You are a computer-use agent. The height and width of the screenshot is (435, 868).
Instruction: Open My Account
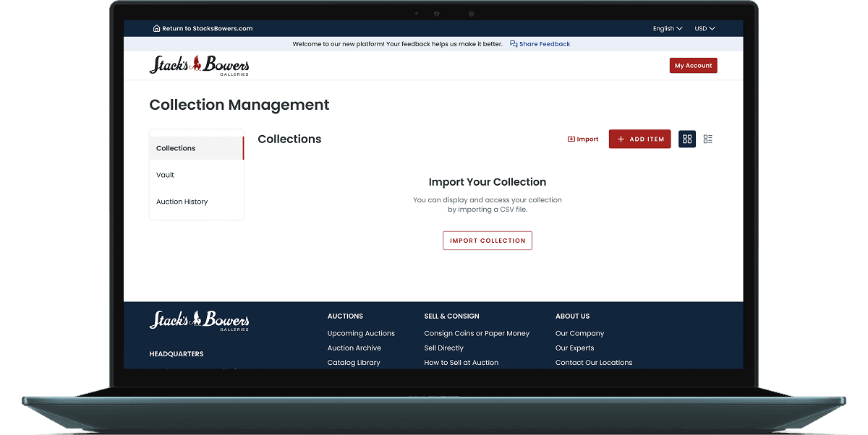tap(693, 65)
